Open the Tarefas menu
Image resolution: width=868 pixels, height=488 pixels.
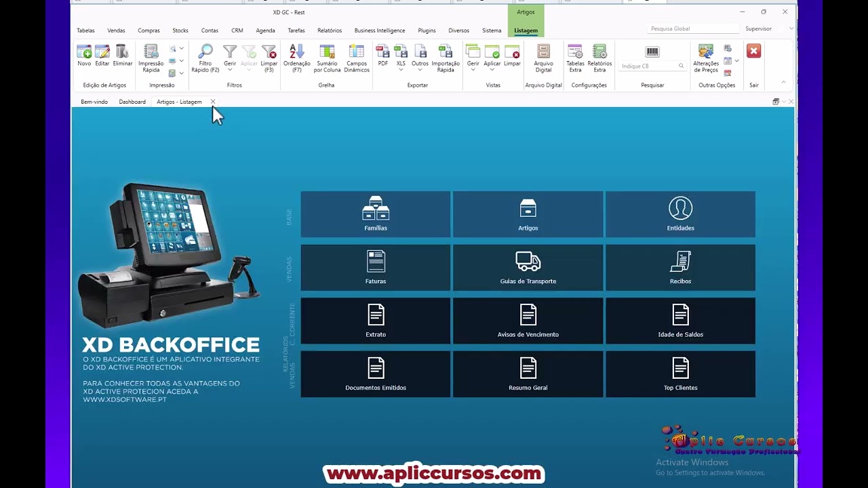(x=296, y=30)
